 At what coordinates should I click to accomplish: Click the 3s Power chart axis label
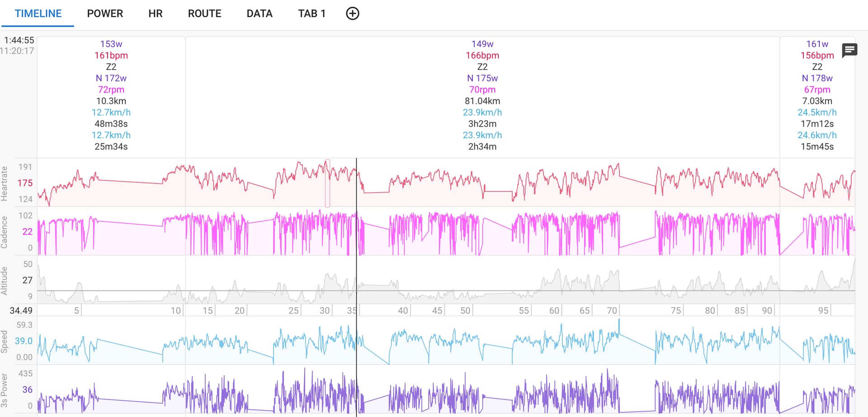pyautogui.click(x=5, y=390)
